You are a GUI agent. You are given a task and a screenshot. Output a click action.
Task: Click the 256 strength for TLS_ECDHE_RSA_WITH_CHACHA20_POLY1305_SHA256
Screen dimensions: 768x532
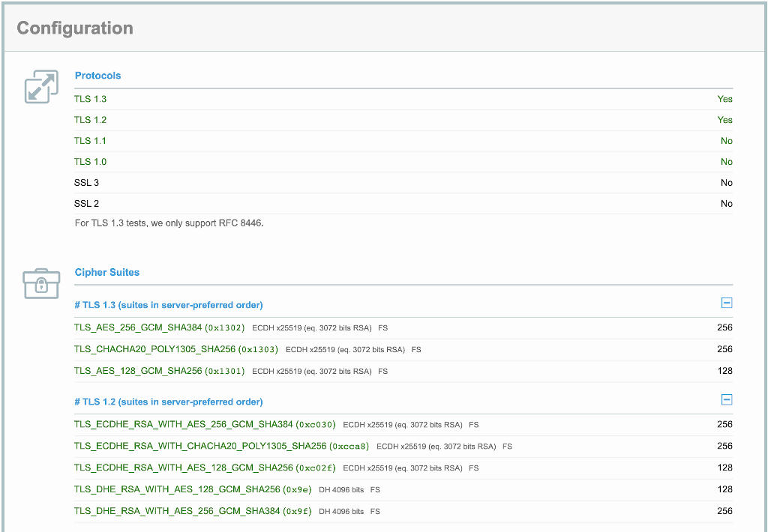point(725,446)
